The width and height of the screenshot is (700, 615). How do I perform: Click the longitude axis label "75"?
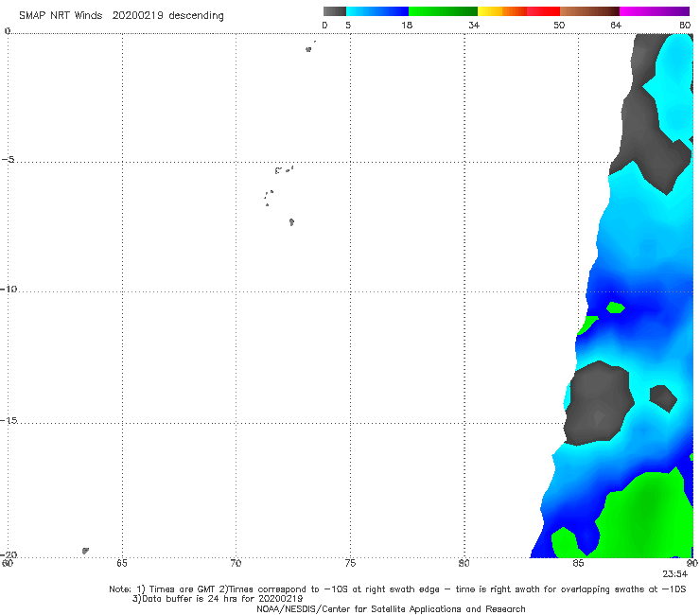pyautogui.click(x=350, y=563)
